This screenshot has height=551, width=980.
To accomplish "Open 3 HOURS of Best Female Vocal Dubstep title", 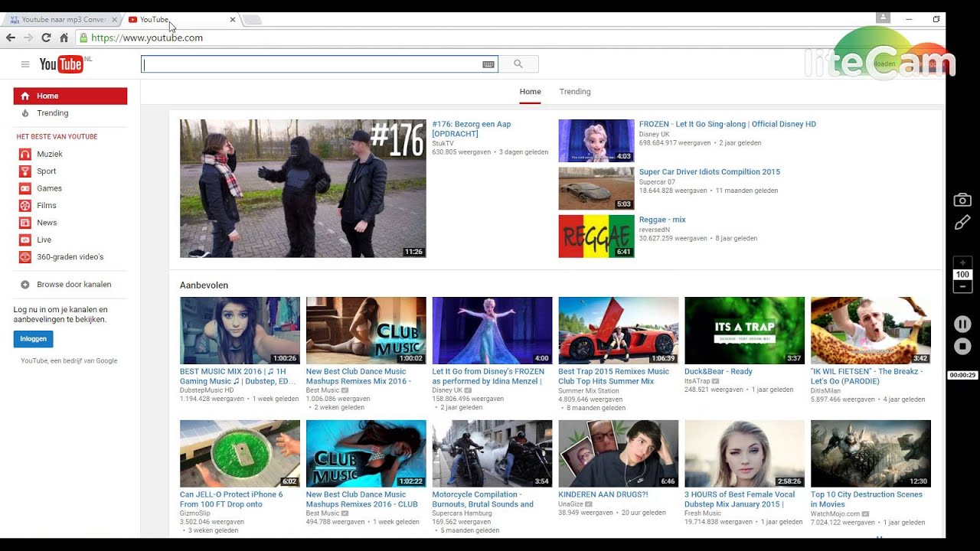I will pos(740,499).
